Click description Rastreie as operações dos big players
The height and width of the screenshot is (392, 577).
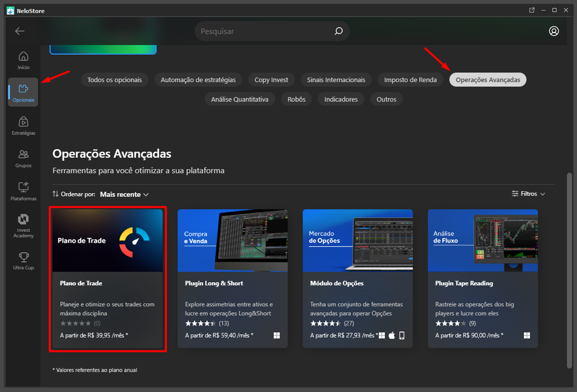point(475,309)
